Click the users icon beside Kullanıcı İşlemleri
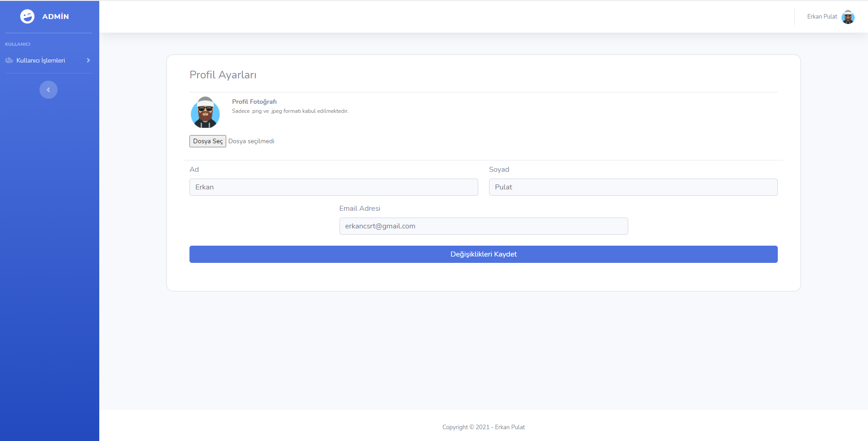The height and width of the screenshot is (441, 868). coord(9,60)
